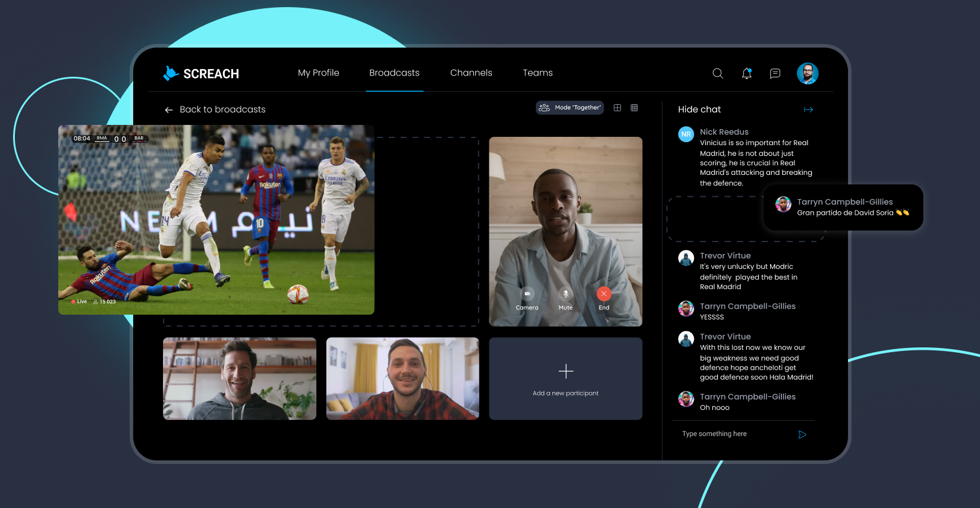This screenshot has width=980, height=508.
Task: Select participant video in plaid shirt
Action: [x=403, y=379]
